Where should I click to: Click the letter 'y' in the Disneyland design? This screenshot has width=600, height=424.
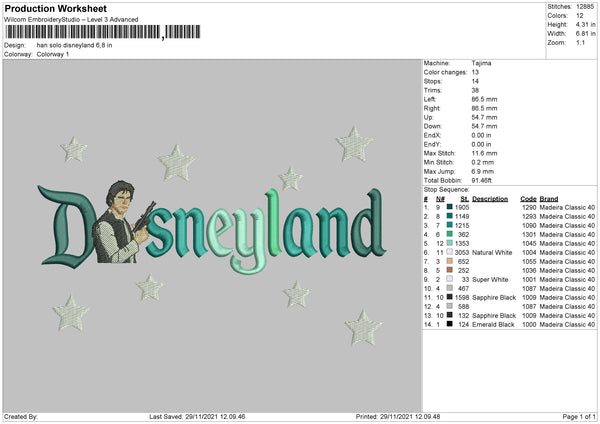(251, 240)
